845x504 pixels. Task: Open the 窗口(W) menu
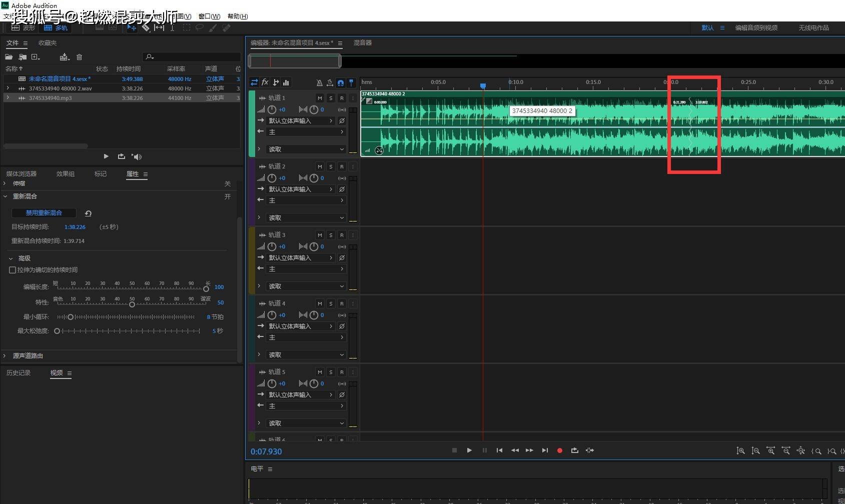pyautogui.click(x=209, y=16)
